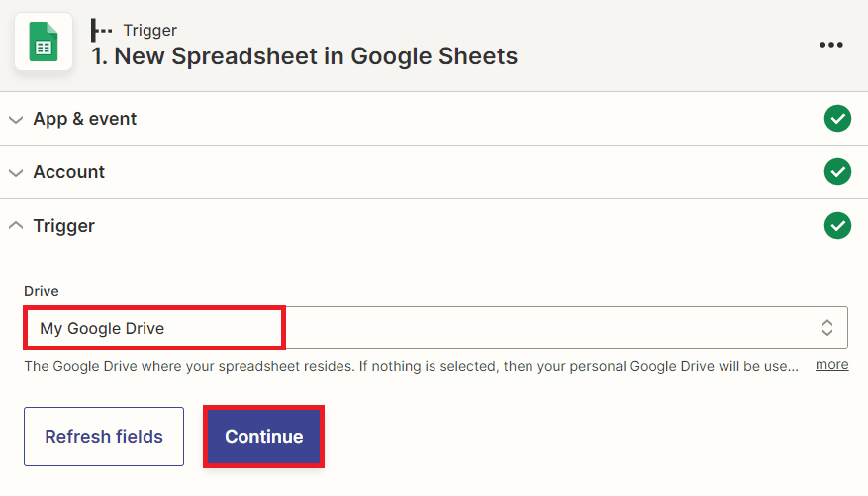The height and width of the screenshot is (496, 868).
Task: Click the Refresh fields button
Action: click(x=104, y=437)
